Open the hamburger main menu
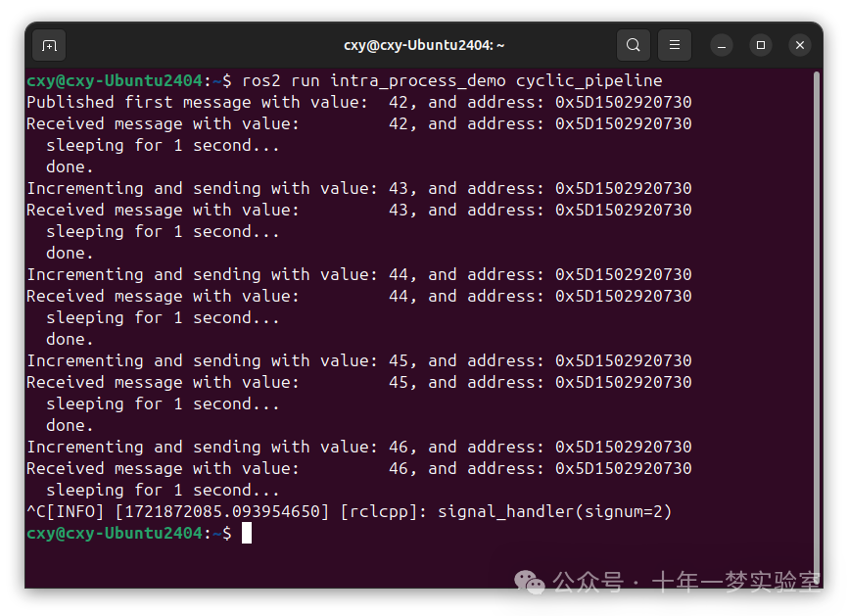Image resolution: width=848 pixels, height=616 pixels. point(675,45)
